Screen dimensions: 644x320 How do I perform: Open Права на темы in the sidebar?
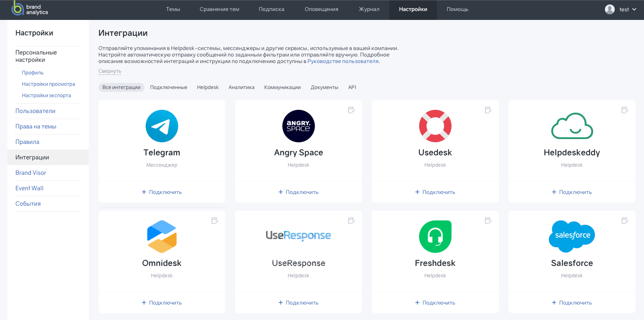pos(36,126)
